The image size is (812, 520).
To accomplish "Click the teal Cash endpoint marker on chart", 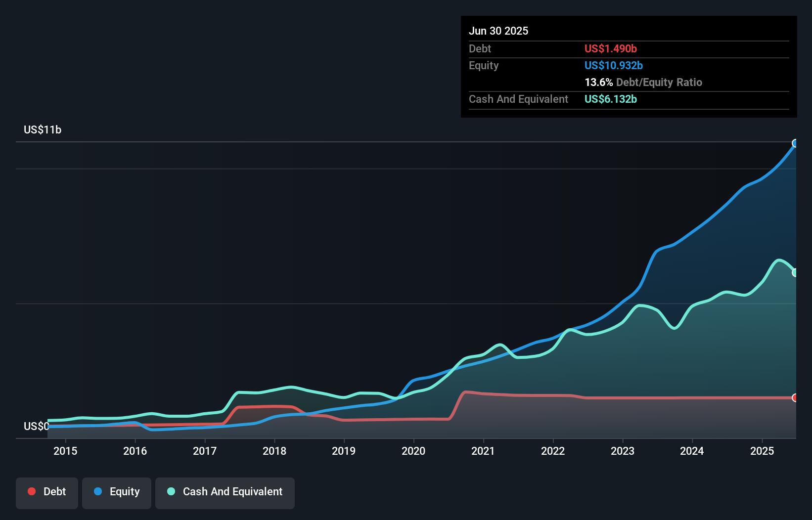I will [x=795, y=272].
